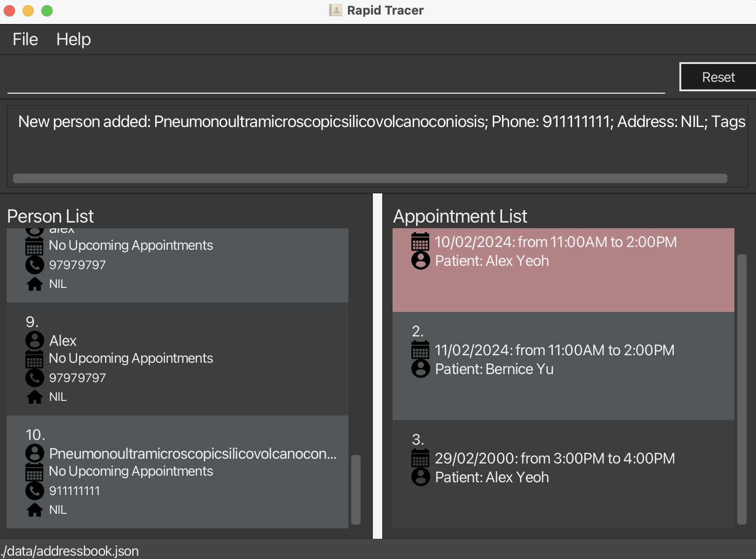Click the phone icon beside 911111111
The width and height of the screenshot is (756, 559).
coord(35,491)
